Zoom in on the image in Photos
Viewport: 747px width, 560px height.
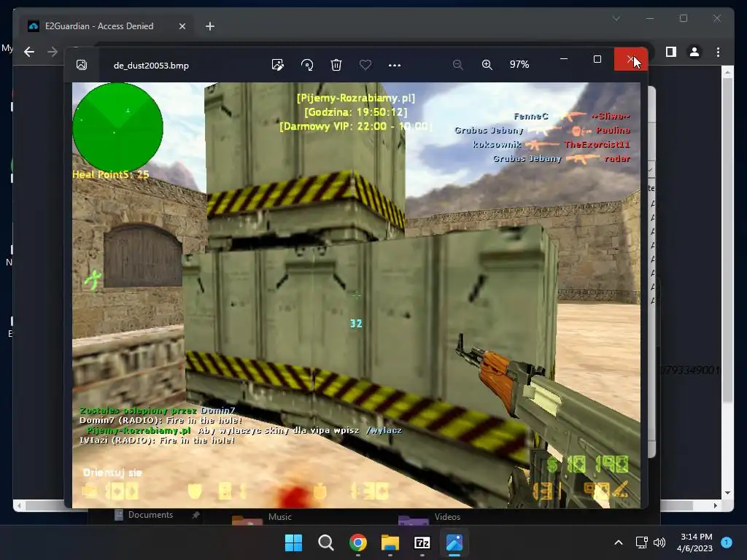pos(487,65)
